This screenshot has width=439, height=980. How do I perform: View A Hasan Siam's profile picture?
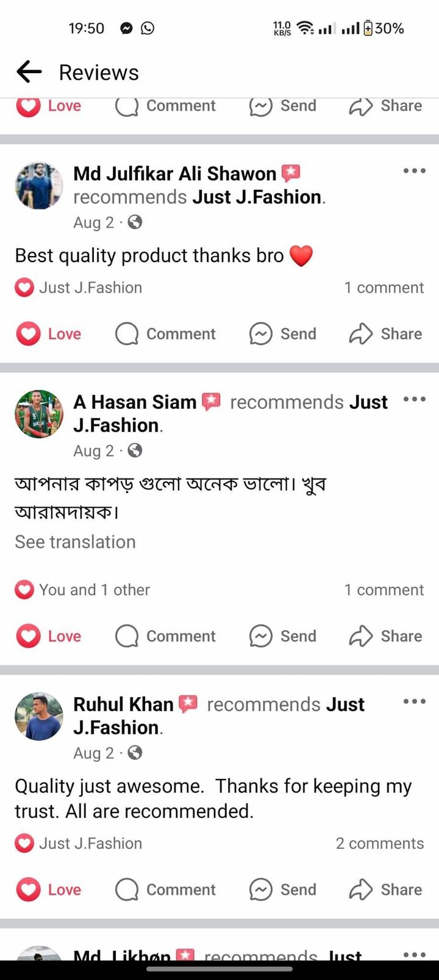(x=39, y=414)
